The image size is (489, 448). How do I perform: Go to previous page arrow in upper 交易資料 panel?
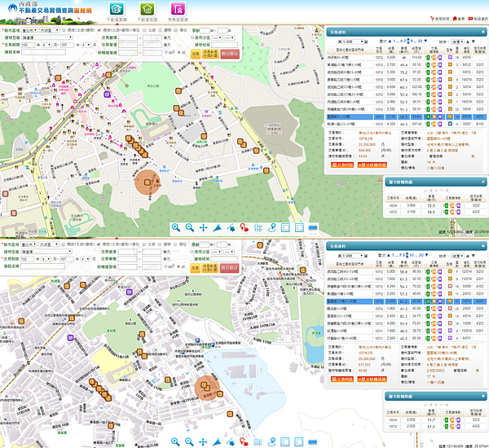tap(390, 42)
